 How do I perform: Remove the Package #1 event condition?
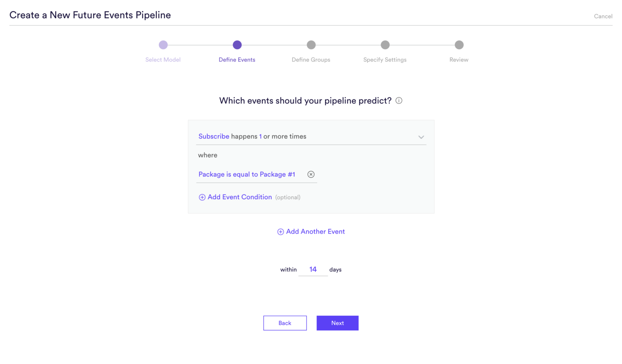311,174
